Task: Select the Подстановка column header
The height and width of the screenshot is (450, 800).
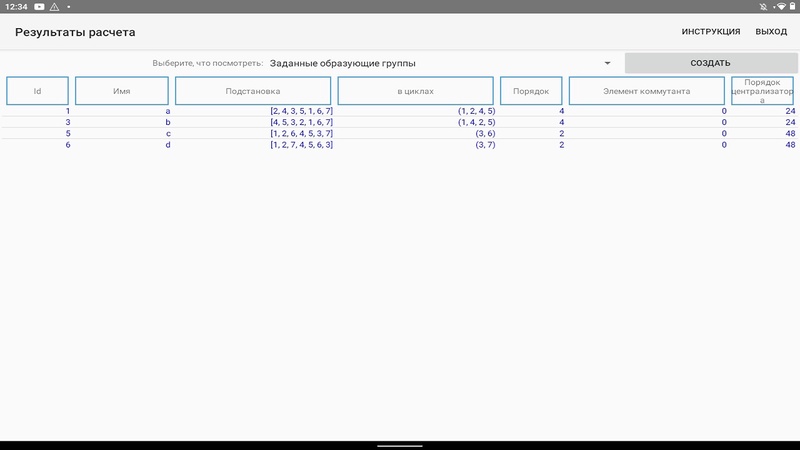Action: (x=253, y=91)
